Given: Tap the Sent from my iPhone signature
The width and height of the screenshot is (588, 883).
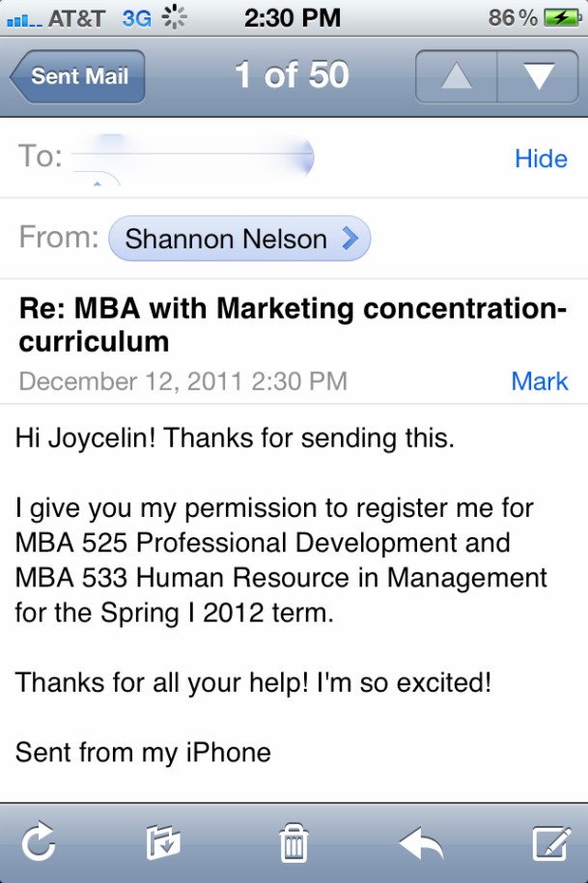Looking at the screenshot, I should 143,753.
